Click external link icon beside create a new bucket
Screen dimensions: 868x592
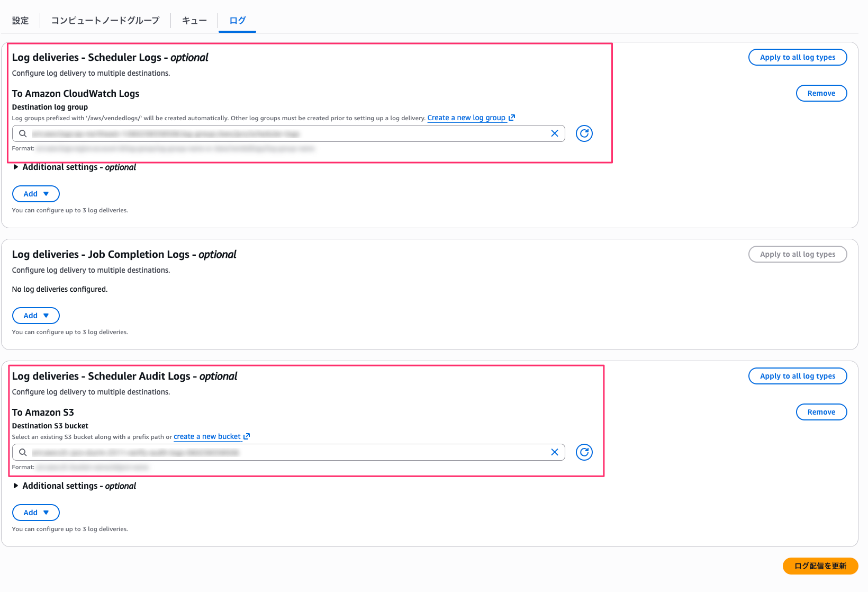pos(247,436)
